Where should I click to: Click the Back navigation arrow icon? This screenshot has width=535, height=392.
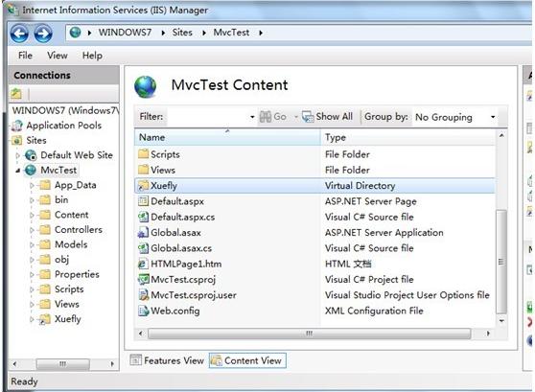click(19, 34)
